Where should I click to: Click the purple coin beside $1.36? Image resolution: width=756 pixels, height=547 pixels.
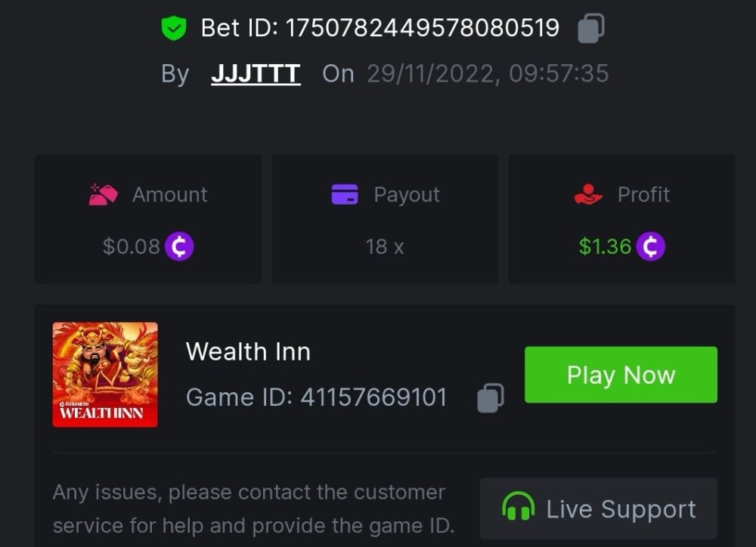click(650, 246)
